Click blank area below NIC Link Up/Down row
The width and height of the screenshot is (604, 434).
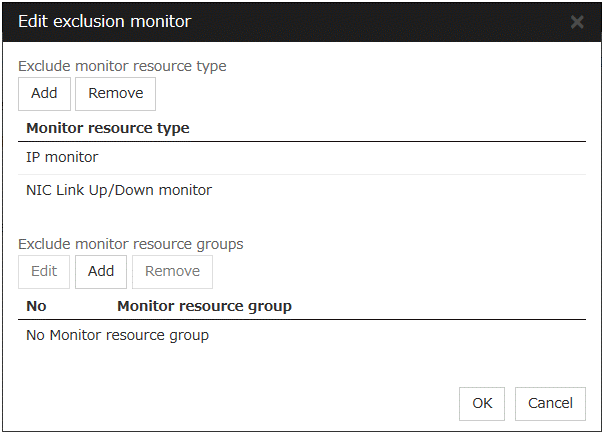pos(300,218)
